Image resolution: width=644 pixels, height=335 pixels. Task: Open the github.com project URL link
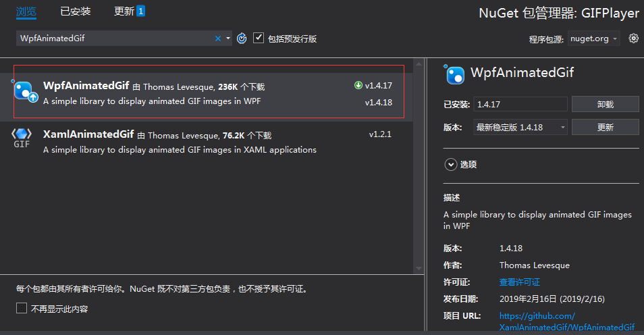[567, 321]
